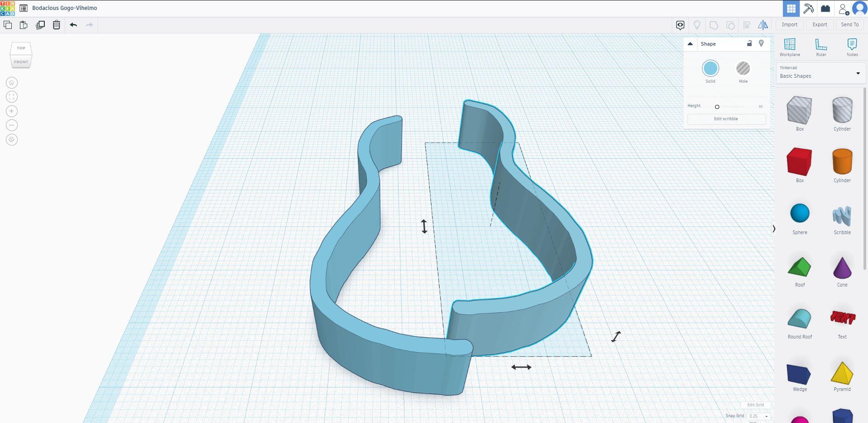The width and height of the screenshot is (868, 423).
Task: Click the horizontal width arrow handle below the shape
Action: tap(521, 367)
